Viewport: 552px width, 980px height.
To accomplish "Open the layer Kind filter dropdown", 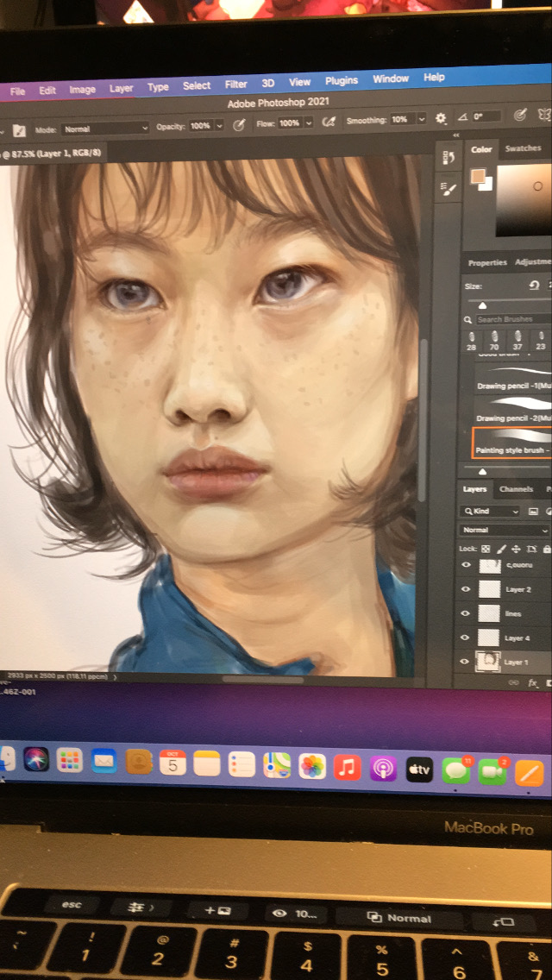I will pos(490,512).
